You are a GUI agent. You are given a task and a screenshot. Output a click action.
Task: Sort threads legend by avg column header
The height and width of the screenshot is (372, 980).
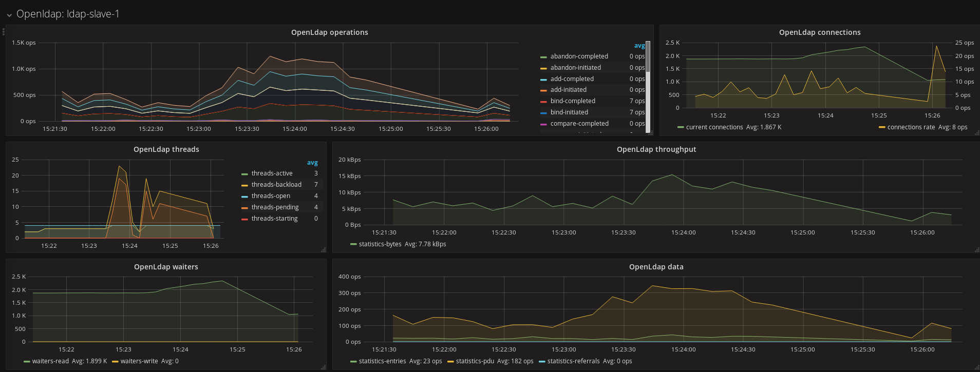click(312, 163)
